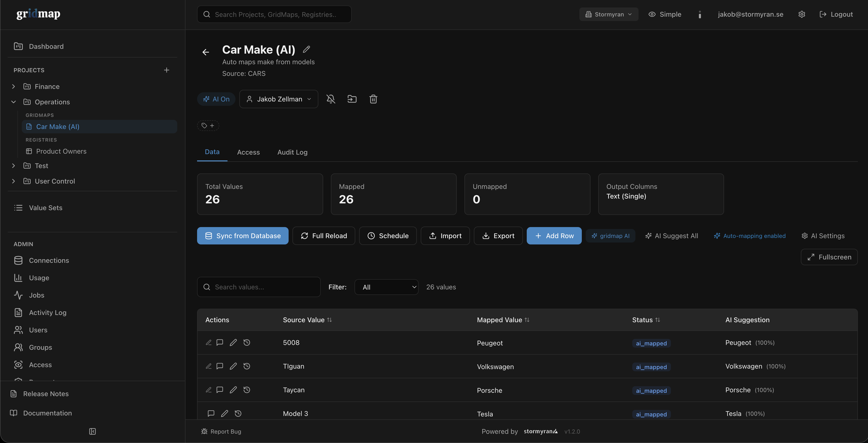Click the gridmap AI button
The width and height of the screenshot is (868, 443).
click(610, 236)
